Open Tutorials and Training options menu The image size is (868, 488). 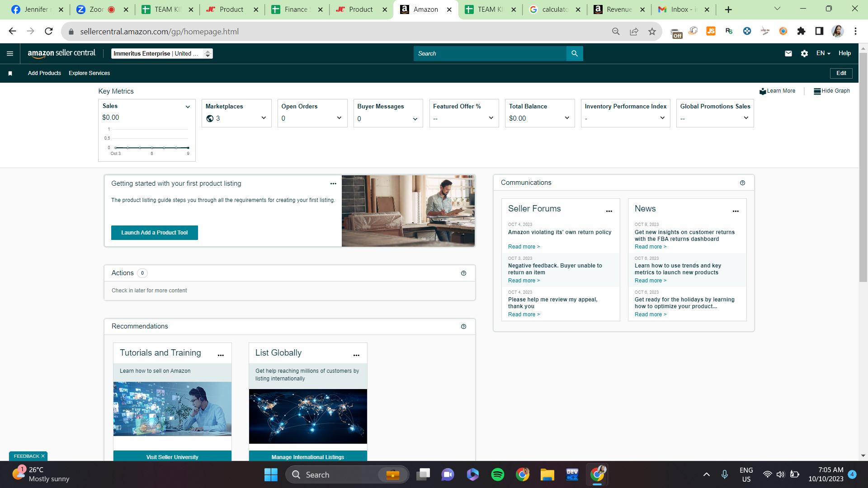tap(221, 355)
